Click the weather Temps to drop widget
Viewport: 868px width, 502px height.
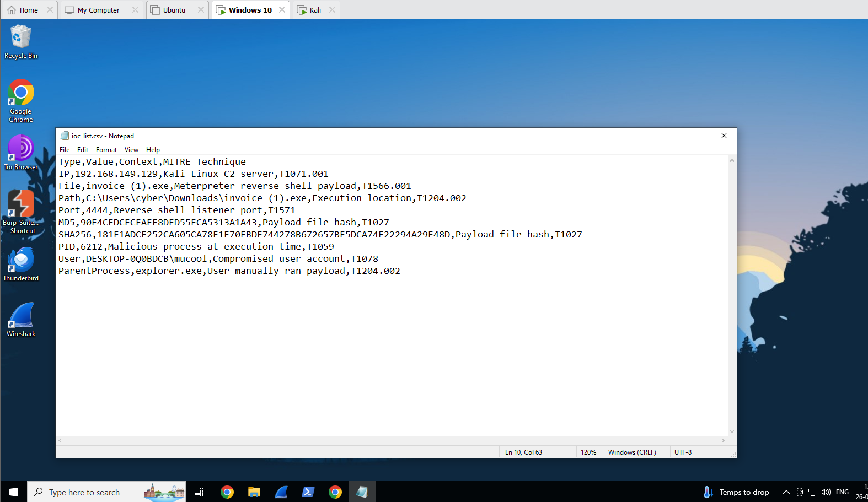[736, 492]
